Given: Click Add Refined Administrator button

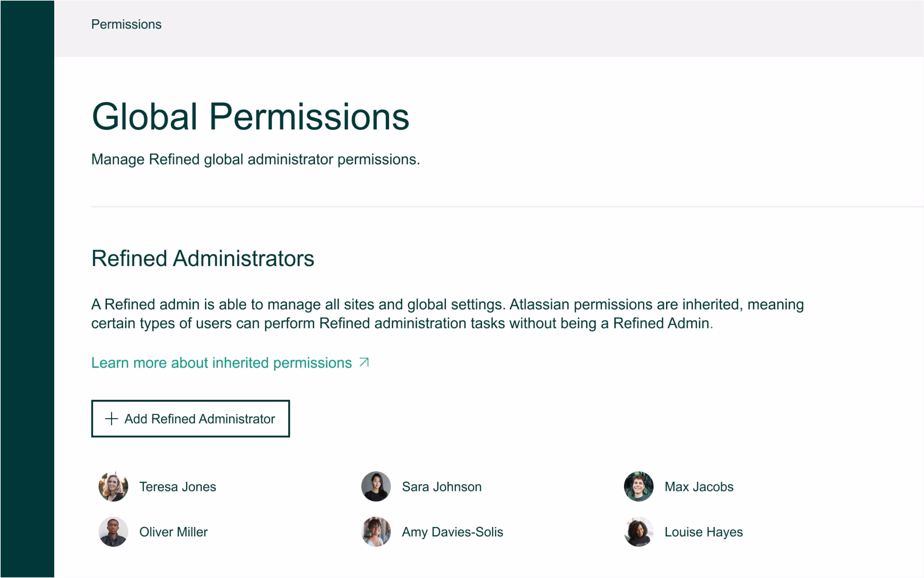Looking at the screenshot, I should pos(191,419).
